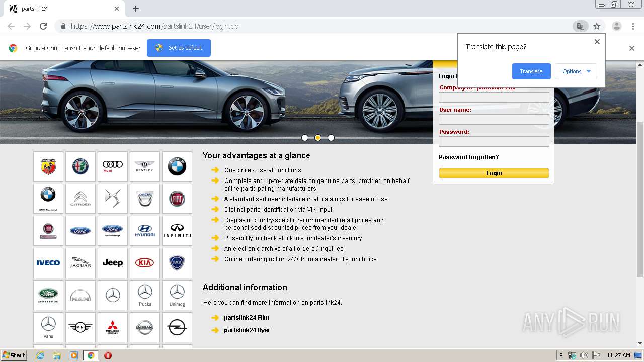
Task: Select the Audi brand logo
Action: tap(113, 166)
